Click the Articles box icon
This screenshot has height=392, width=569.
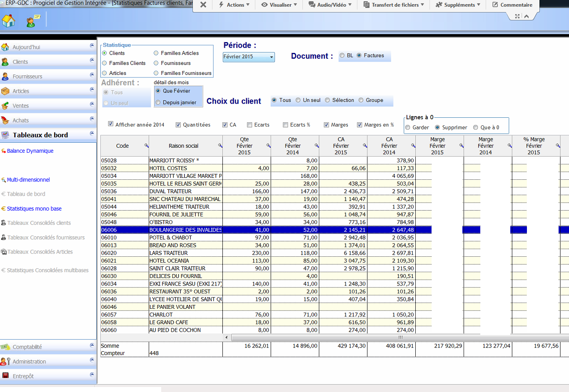[5, 91]
